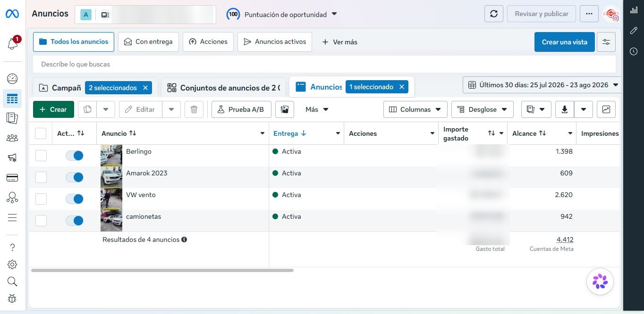This screenshot has height=314, width=644.
Task: Click the Prueba A/B button
Action: (x=241, y=109)
